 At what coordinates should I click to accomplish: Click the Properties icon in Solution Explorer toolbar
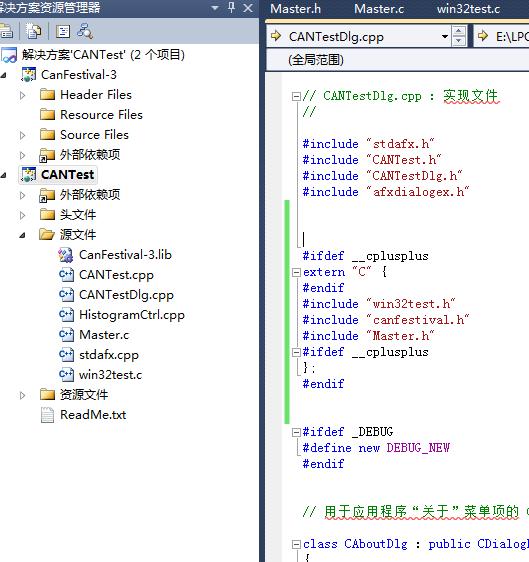click(x=6, y=32)
